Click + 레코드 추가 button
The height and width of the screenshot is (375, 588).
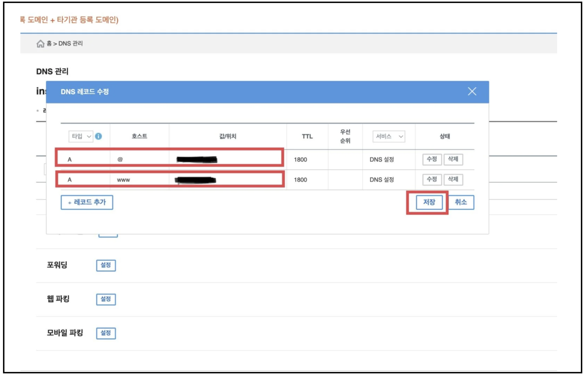tap(87, 202)
